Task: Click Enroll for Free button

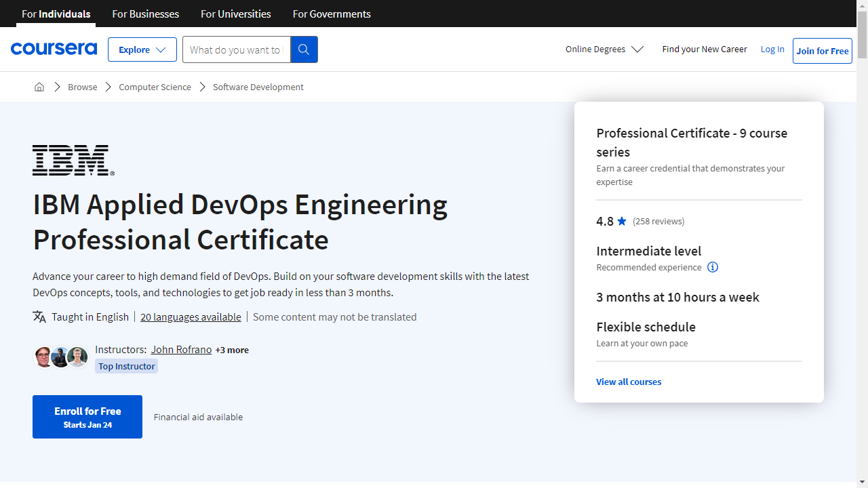Action: tap(87, 417)
